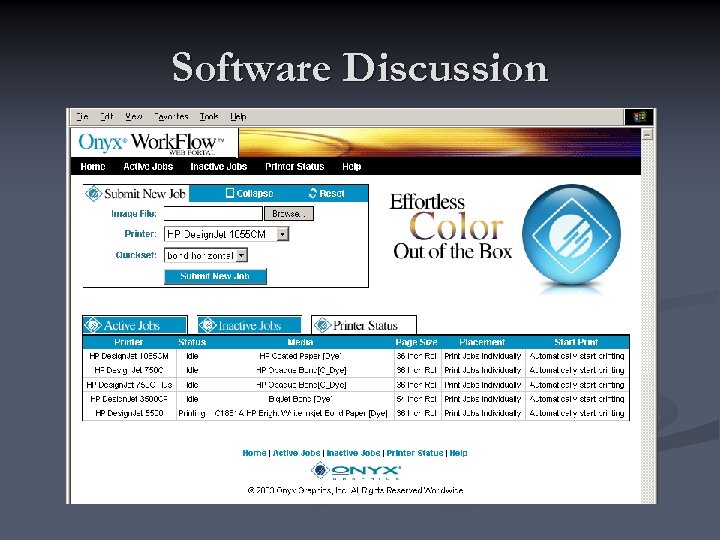Click the Submit New Job diamond icon
720x540 pixels.
[x=94, y=193]
